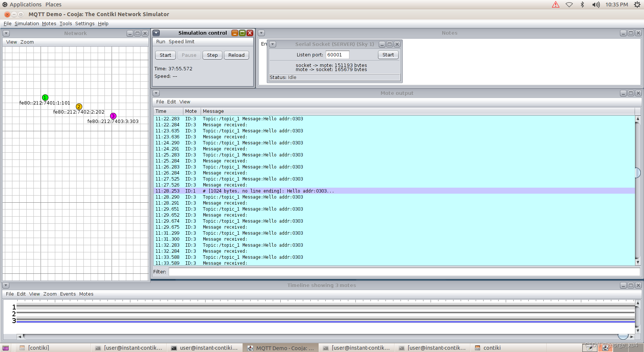The image size is (644, 352).
Task: Click the wireless network icon in top panel
Action: pyautogui.click(x=569, y=4)
